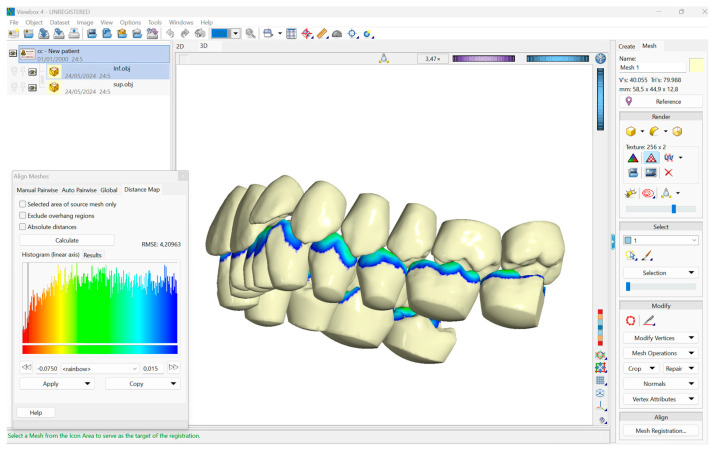Open the Repair dropdown
The height and width of the screenshot is (451, 714).
click(679, 369)
